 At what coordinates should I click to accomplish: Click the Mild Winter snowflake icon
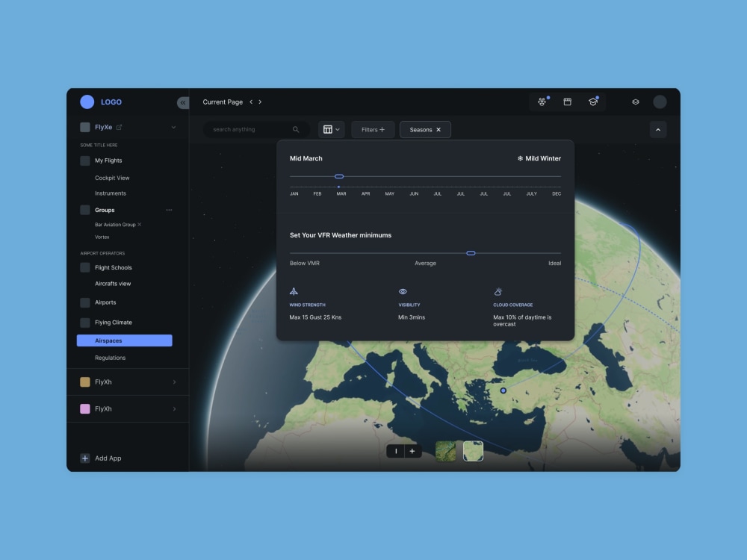(x=520, y=158)
